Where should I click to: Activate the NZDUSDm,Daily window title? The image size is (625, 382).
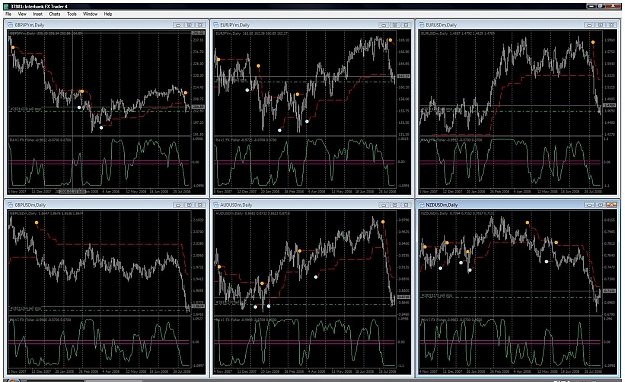coord(442,205)
